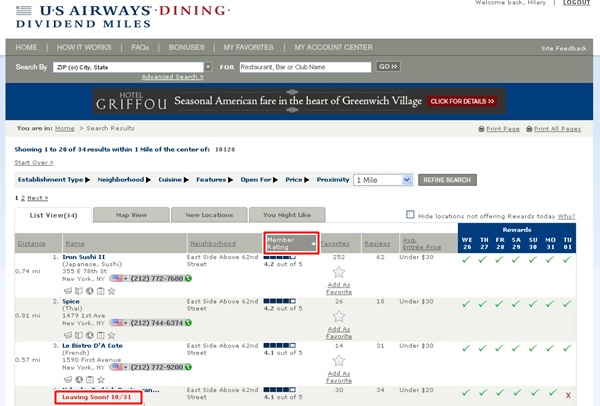Click the calendar icon under Iron Sushi II
The width and height of the screenshot is (600, 406).
100,291
